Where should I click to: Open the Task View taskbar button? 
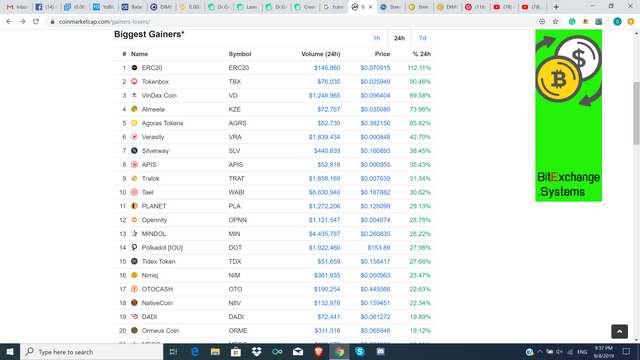pos(173,352)
